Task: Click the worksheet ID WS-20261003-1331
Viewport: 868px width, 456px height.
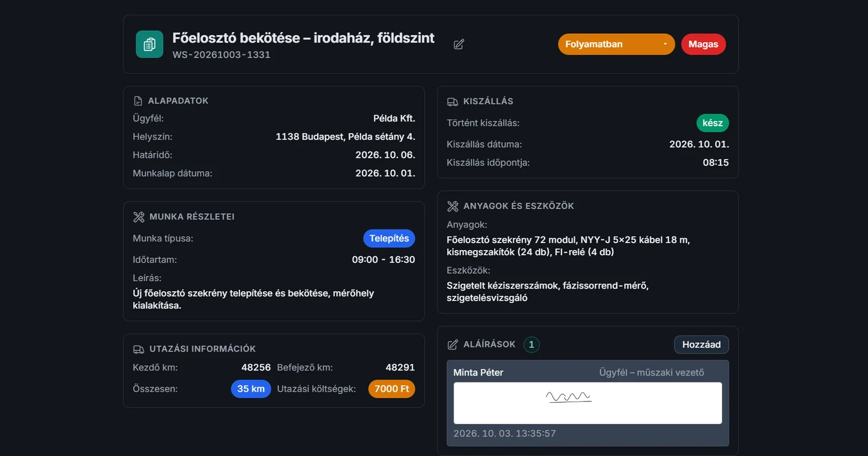Action: (222, 55)
